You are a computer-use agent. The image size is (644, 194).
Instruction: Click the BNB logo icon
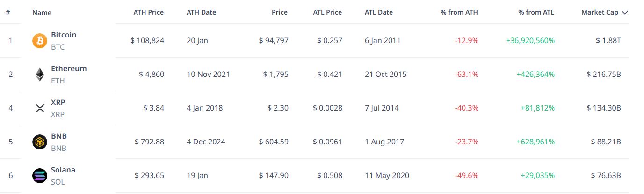click(x=40, y=142)
